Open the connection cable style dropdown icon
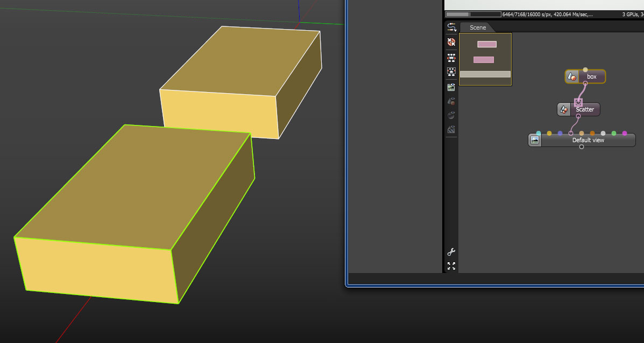The height and width of the screenshot is (343, 644). [x=451, y=27]
